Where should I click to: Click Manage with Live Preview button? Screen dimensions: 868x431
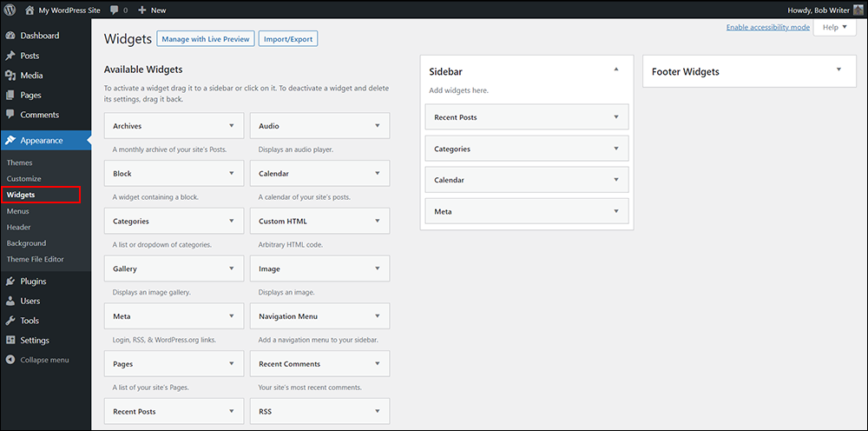206,39
